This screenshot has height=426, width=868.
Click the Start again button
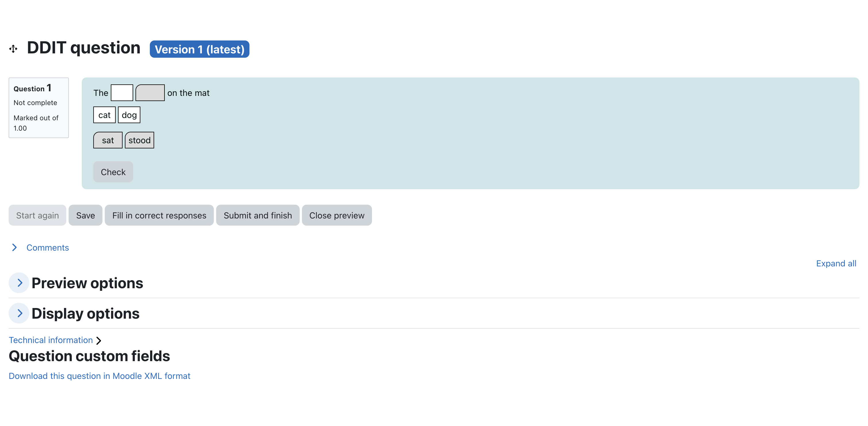coord(37,215)
